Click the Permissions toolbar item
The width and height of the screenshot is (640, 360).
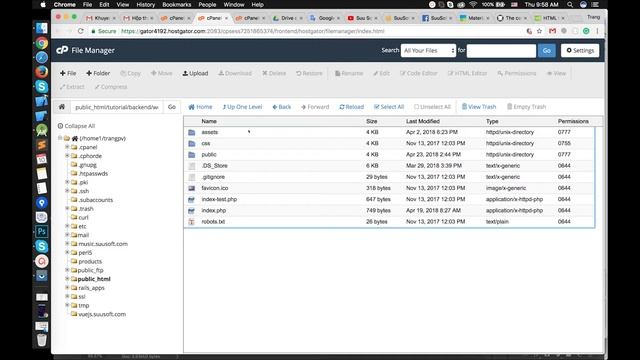[517, 73]
